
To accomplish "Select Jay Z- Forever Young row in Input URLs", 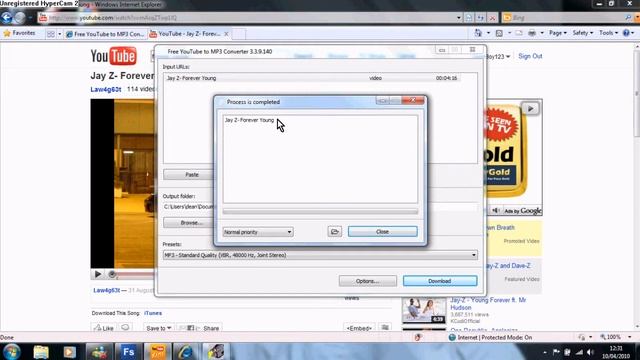I will tap(313, 78).
